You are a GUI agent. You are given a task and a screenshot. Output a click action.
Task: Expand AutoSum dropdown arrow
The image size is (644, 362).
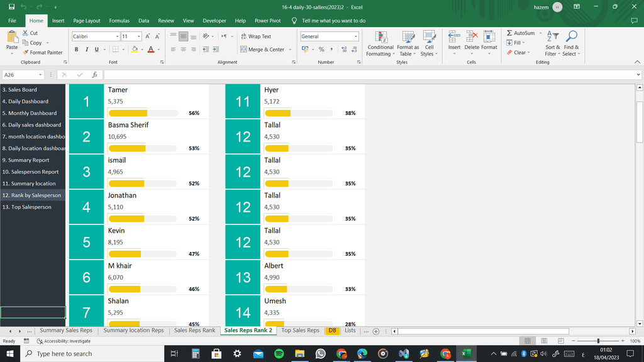coord(540,33)
